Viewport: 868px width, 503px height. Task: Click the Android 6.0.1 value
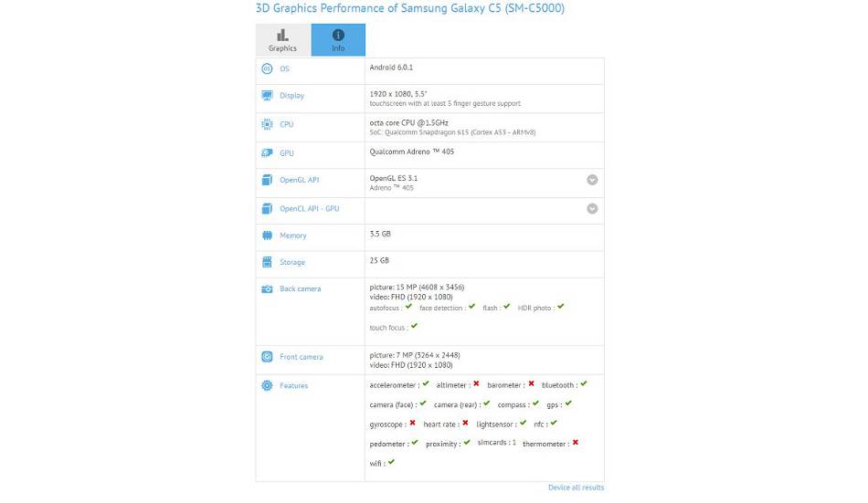coord(391,68)
